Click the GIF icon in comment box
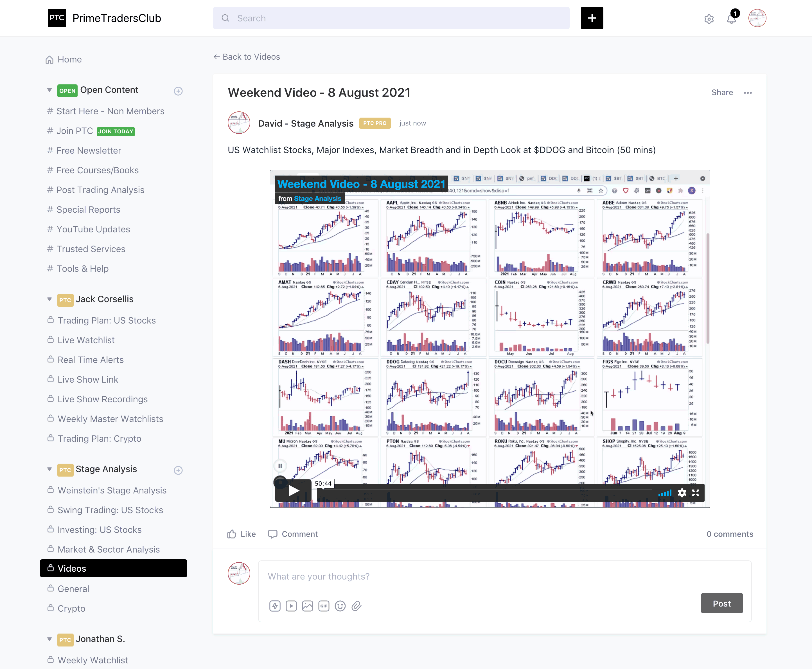Screen dimensions: 812x669 pyautogui.click(x=324, y=606)
